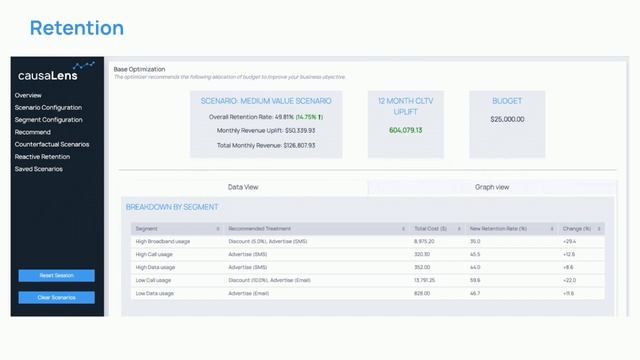Screen dimensions: 640x360
Task: Click Discount (10.0%), Advertise (Email) treatment
Action: tap(269, 280)
